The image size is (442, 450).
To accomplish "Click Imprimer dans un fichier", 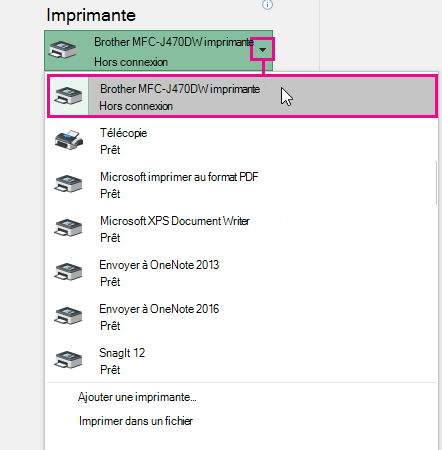I will pyautogui.click(x=136, y=421).
